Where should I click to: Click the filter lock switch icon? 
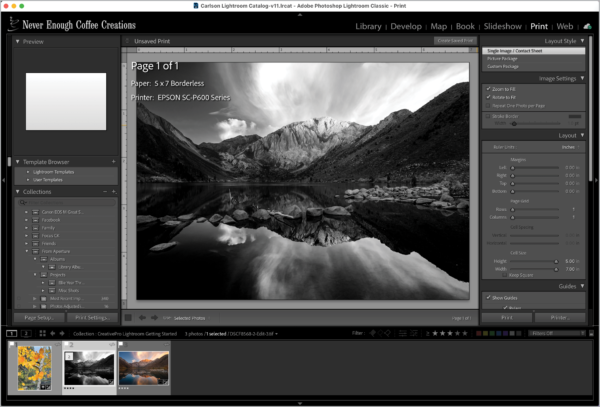(591, 334)
